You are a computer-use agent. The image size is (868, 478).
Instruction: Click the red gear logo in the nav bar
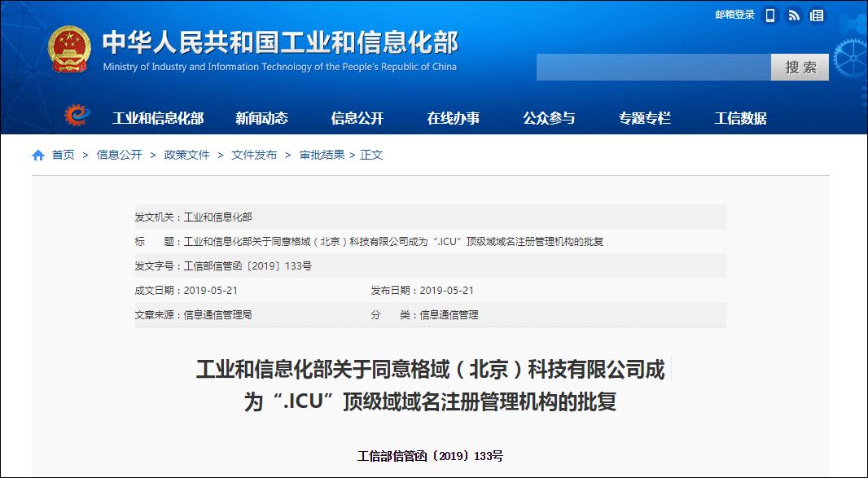click(77, 116)
